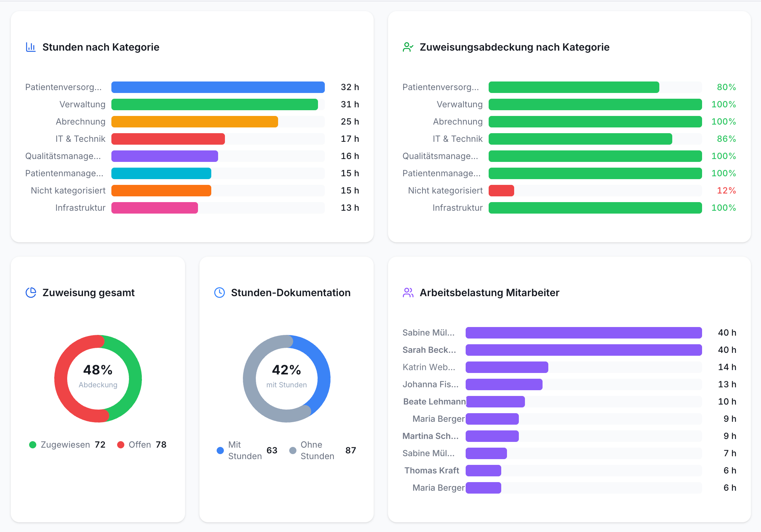Click the Thomas Kraft 6 h workload bar

click(483, 471)
